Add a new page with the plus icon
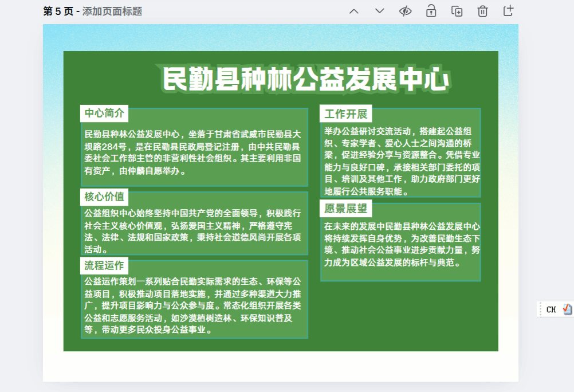Viewport: 574px width, 392px height. pyautogui.click(x=508, y=11)
